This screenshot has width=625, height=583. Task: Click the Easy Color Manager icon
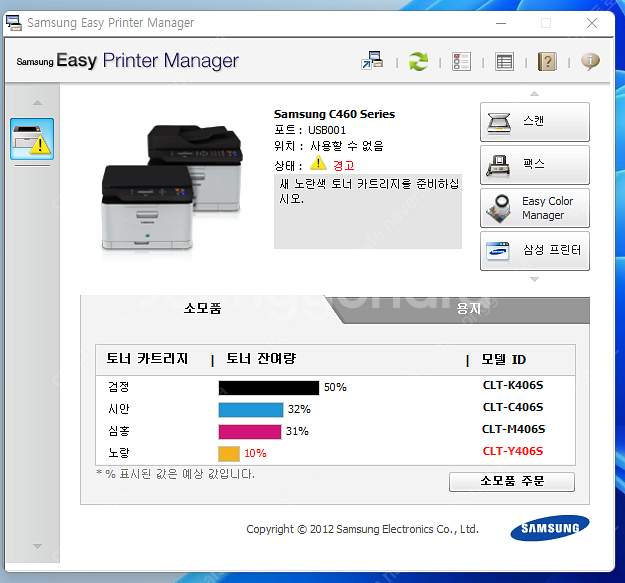pyautogui.click(x=498, y=208)
